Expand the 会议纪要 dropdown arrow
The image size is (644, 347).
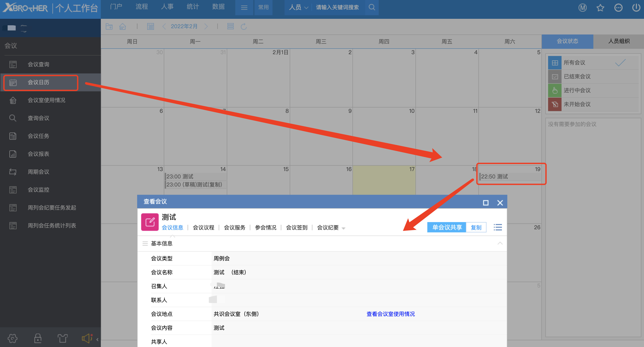[x=344, y=228]
